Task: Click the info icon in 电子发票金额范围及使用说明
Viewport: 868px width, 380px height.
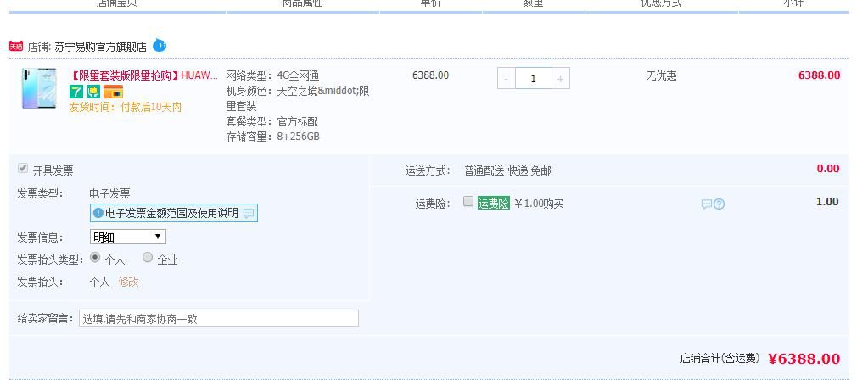Action: [98, 213]
